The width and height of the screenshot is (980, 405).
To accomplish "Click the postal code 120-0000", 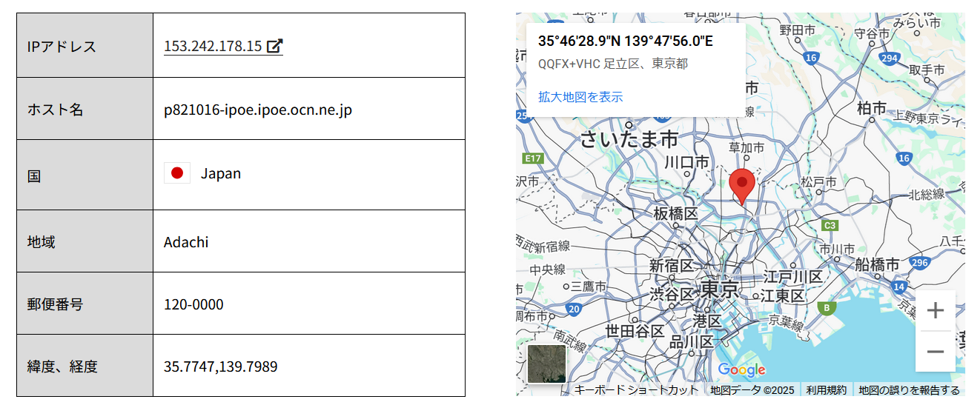I will (193, 304).
